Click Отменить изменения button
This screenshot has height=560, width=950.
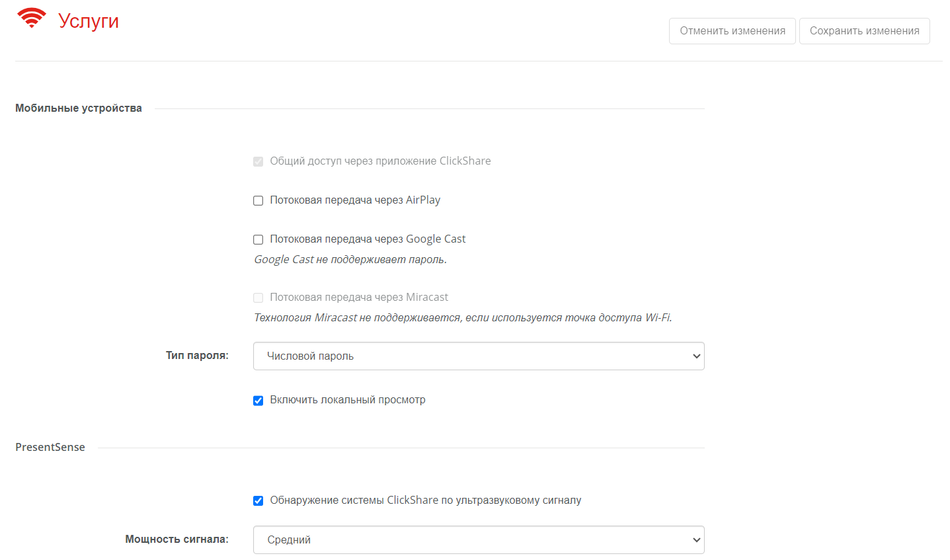[732, 31]
